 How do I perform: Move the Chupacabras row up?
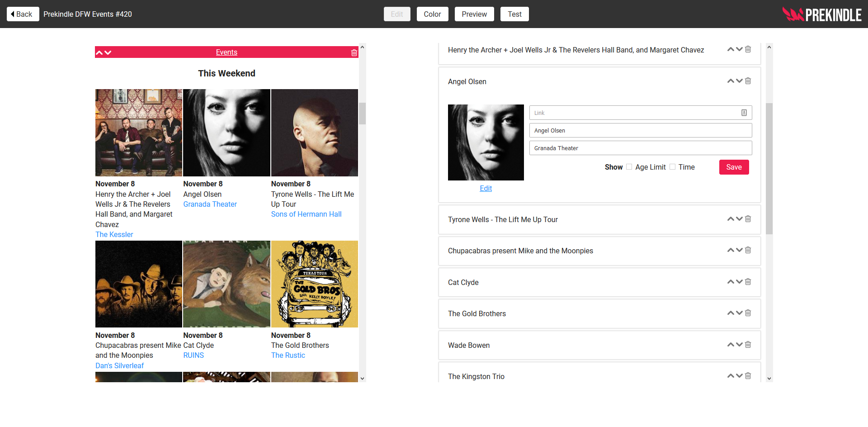731,250
